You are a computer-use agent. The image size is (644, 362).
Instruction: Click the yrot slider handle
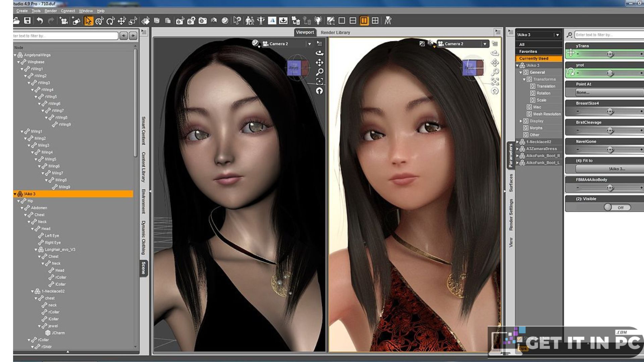pyautogui.click(x=610, y=73)
